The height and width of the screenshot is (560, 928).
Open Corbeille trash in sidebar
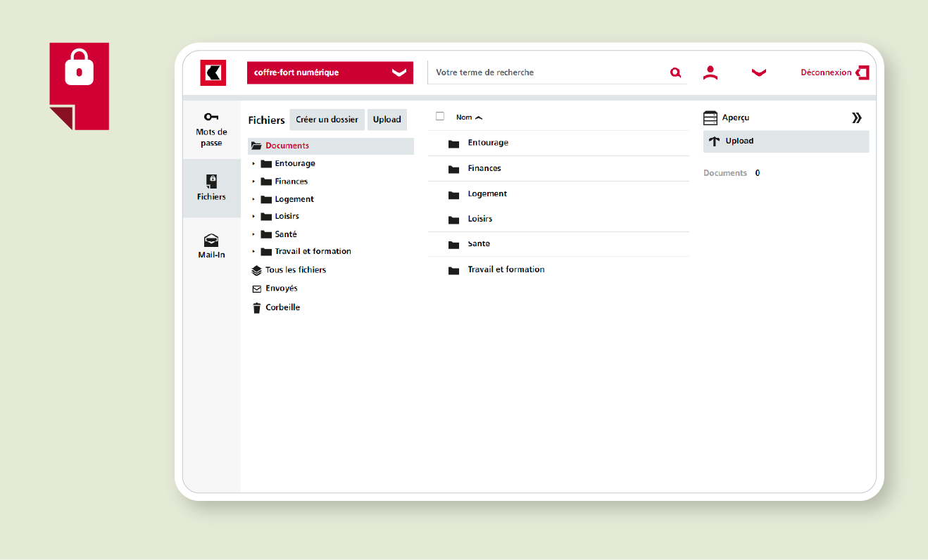coord(257,308)
